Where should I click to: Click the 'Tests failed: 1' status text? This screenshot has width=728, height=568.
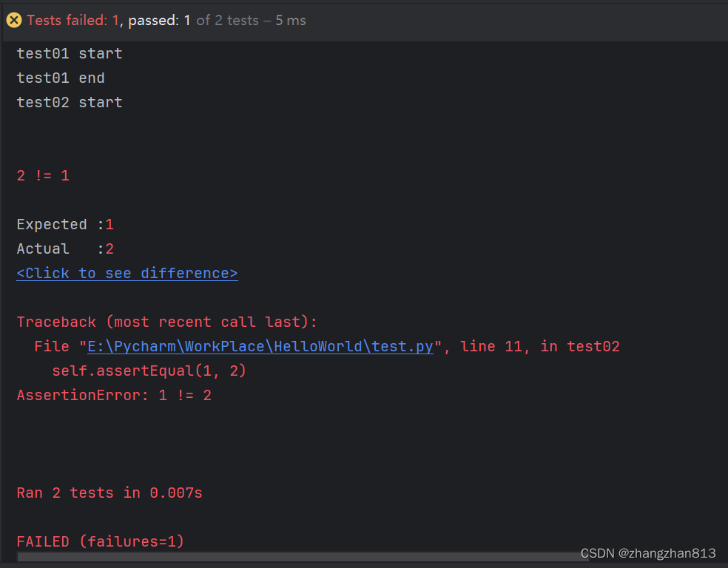point(73,21)
